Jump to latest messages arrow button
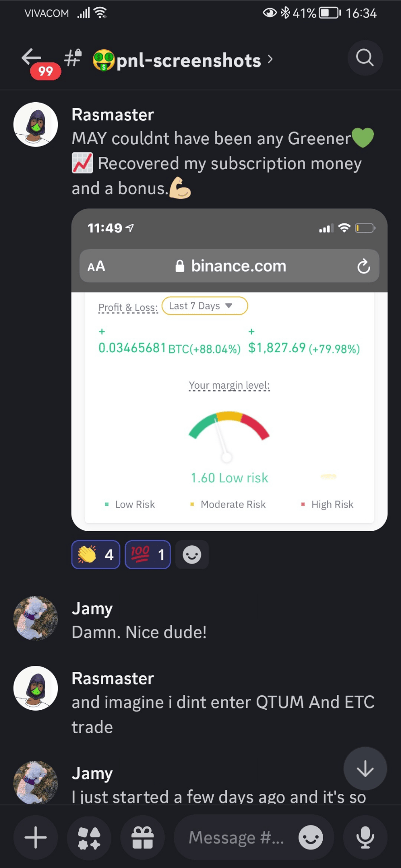The width and height of the screenshot is (401, 868). pyautogui.click(x=365, y=769)
